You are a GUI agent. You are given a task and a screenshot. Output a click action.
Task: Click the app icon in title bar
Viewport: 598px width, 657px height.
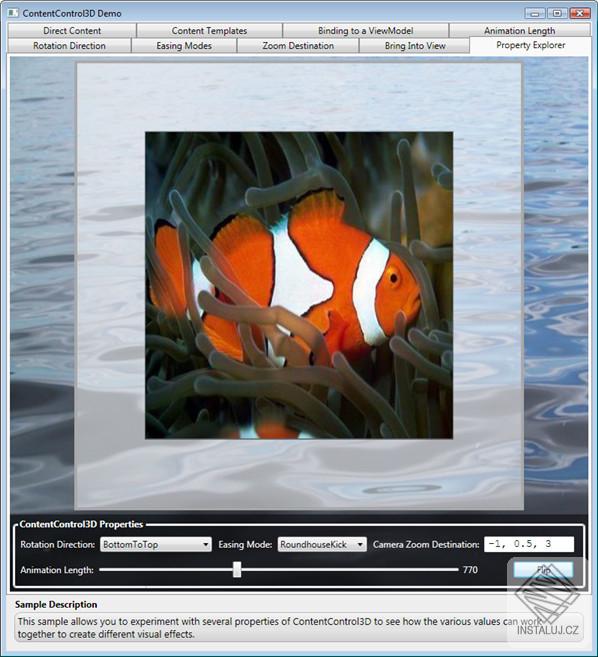coord(13,13)
